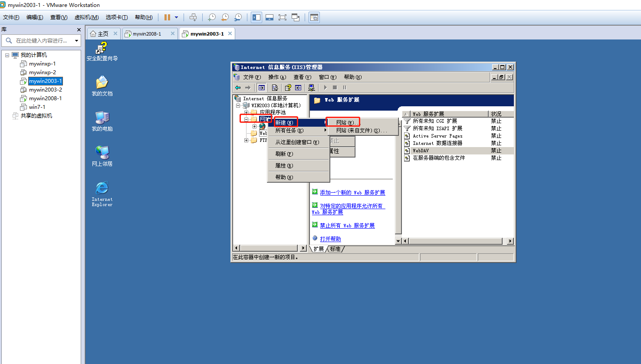Sort by the 状况 column header
Viewport: 641px width, 364px height.
501,114
